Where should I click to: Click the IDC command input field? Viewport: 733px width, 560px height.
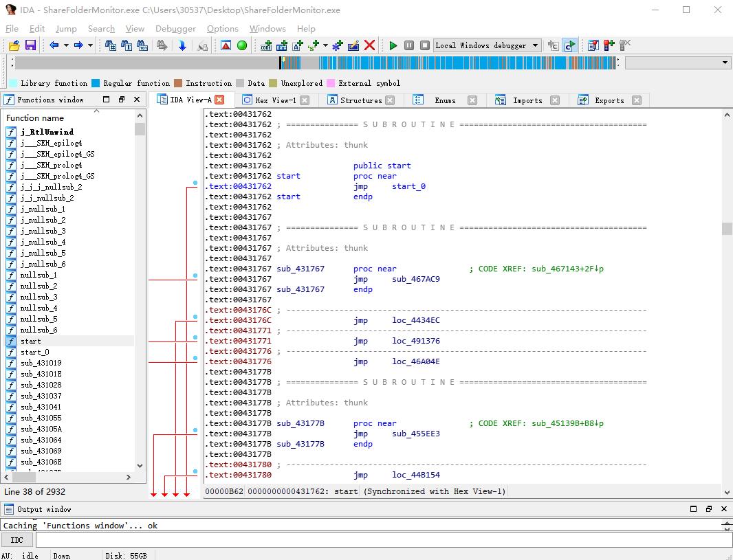point(378,540)
